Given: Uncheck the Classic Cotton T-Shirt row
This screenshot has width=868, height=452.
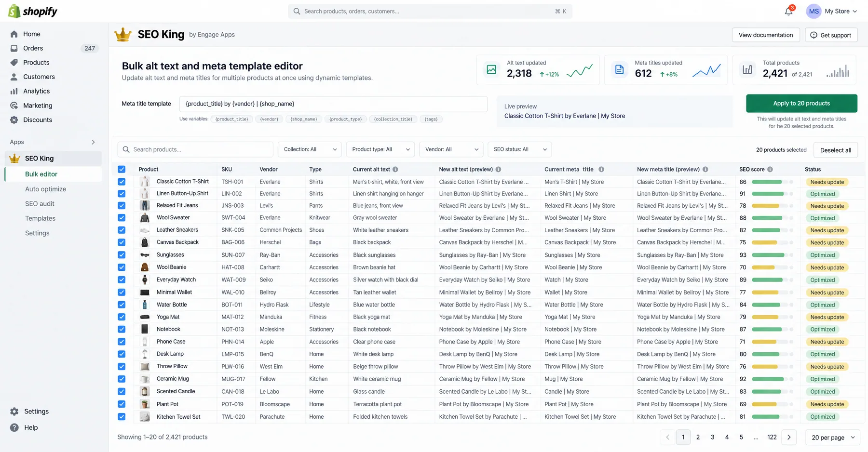Looking at the screenshot, I should pos(122,182).
